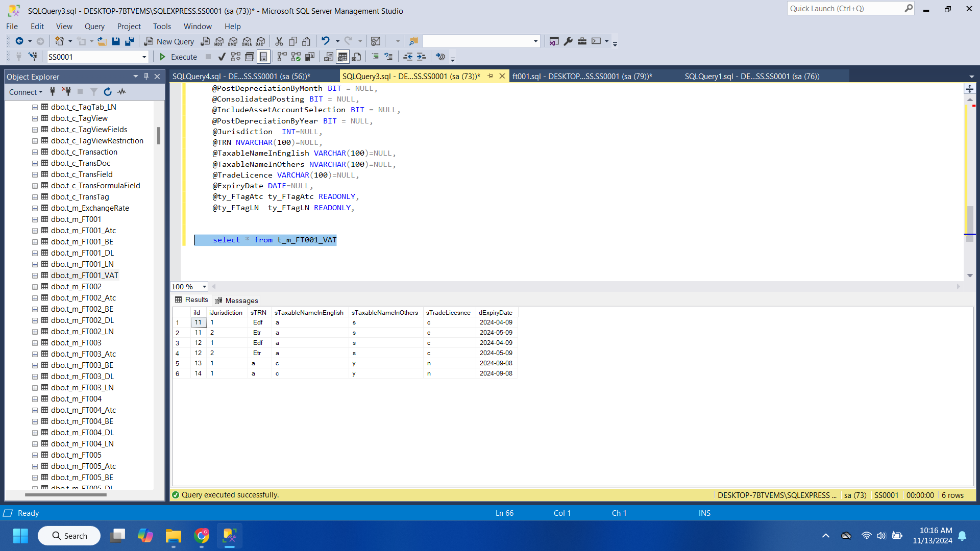This screenshot has width=980, height=551.
Task: Open the Tools menu
Action: click(x=162, y=27)
